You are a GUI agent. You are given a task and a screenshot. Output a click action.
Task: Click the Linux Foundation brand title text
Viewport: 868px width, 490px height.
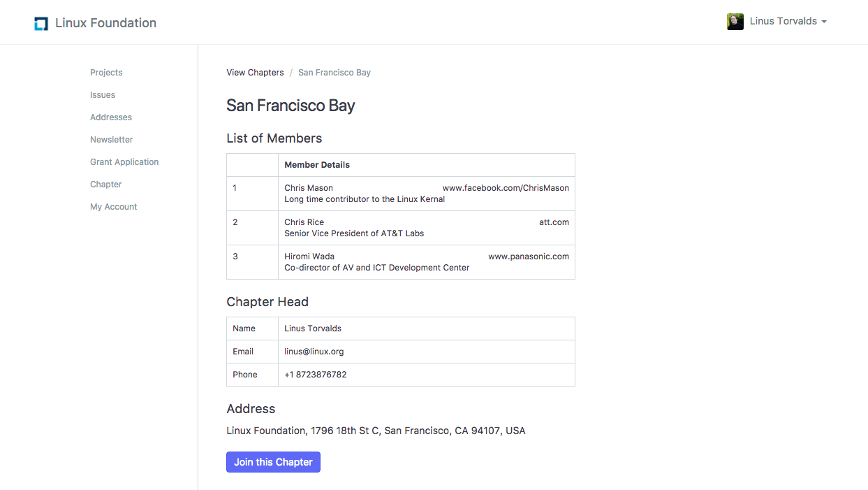105,23
